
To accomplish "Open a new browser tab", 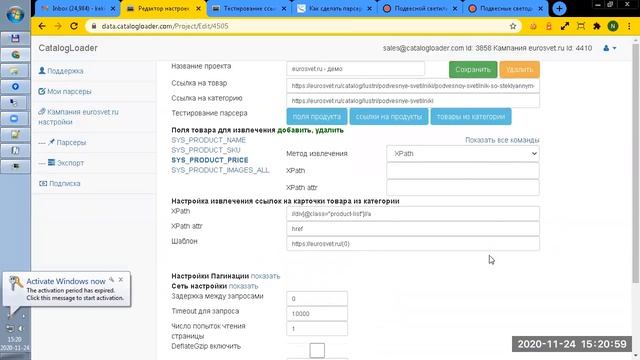I will (x=559, y=8).
